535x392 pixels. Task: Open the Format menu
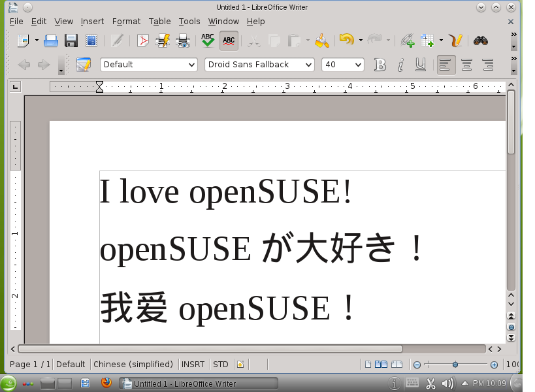point(126,21)
